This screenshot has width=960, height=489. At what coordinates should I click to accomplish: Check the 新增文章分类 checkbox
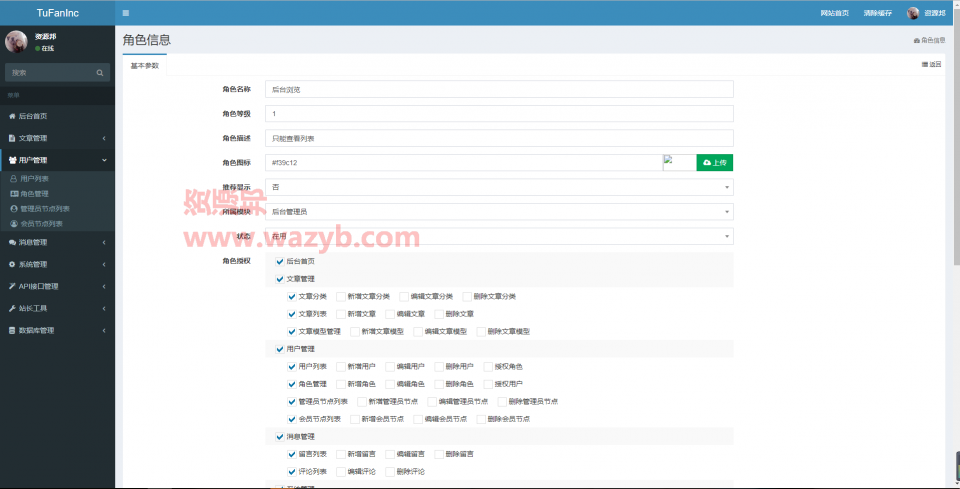[341, 297]
